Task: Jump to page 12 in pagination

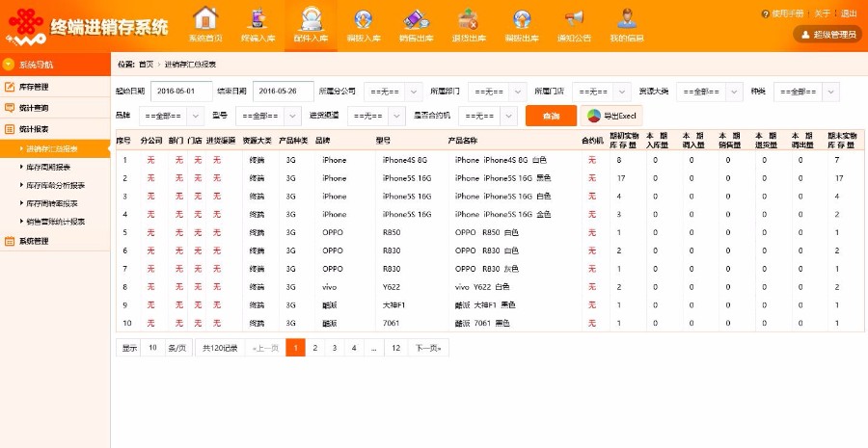Action: (395, 348)
